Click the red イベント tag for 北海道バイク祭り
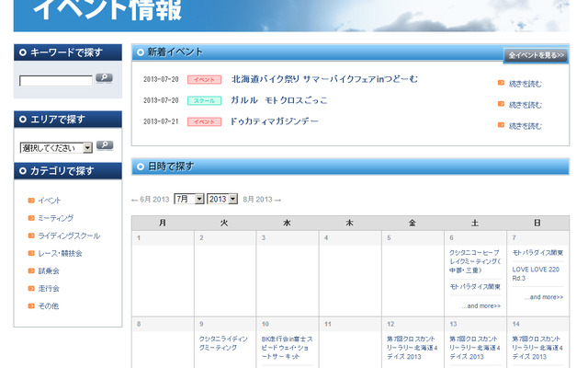This screenshot has height=368, width=588. 204,80
